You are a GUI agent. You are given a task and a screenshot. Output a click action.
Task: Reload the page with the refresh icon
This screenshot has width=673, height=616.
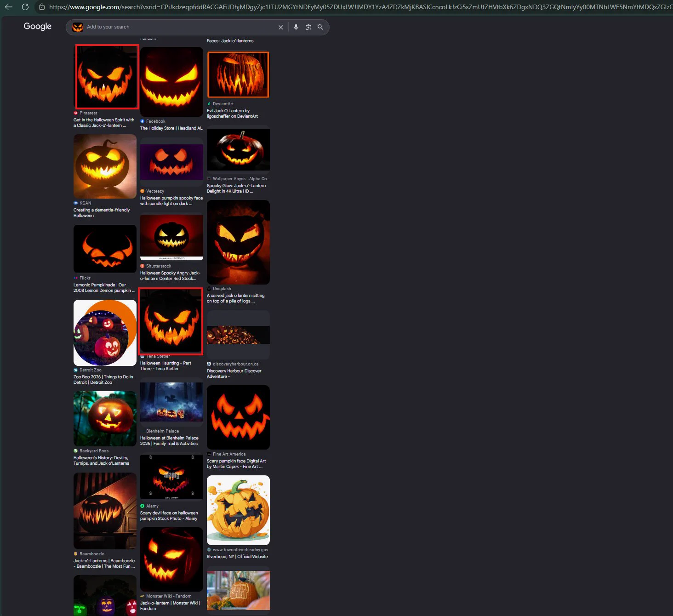(x=25, y=7)
